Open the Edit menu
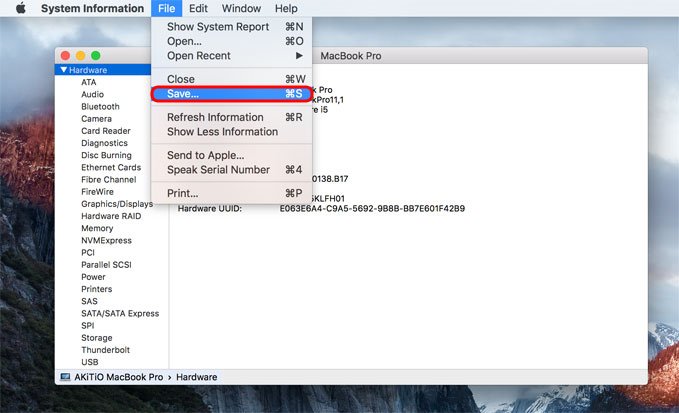Image resolution: width=679 pixels, height=413 pixels. point(198,9)
